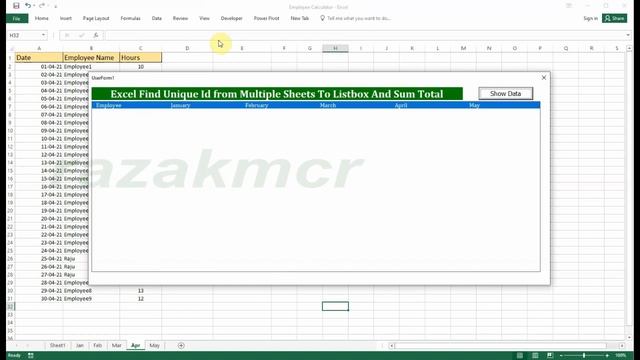Click the 100% zoom level

[620, 356]
